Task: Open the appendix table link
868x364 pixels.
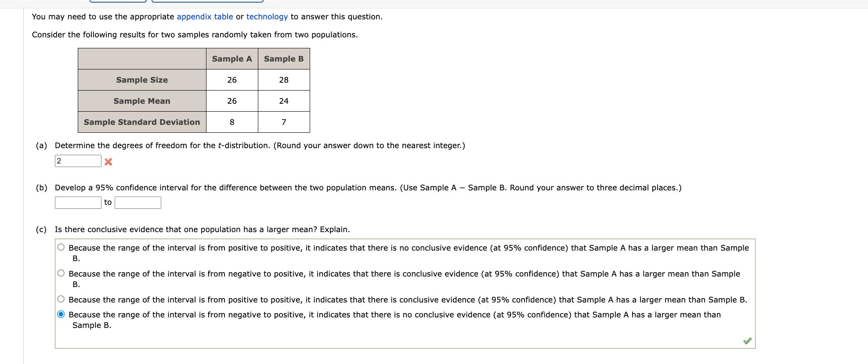Action: (x=205, y=16)
